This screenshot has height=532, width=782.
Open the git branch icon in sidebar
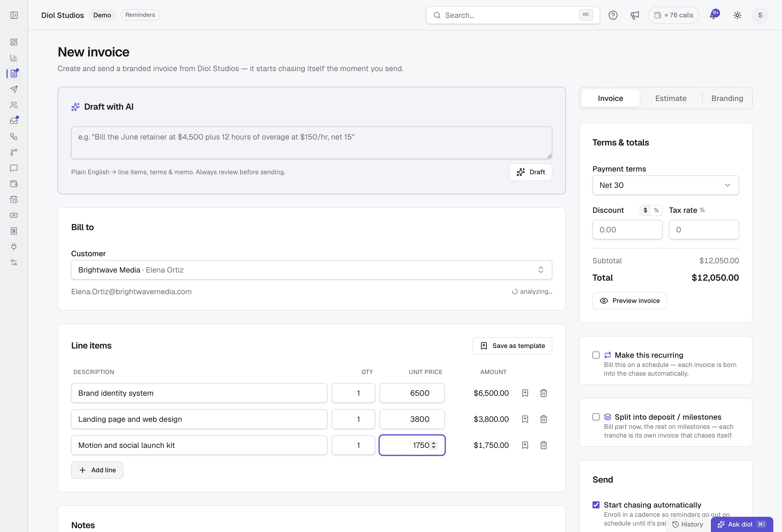[x=14, y=152]
